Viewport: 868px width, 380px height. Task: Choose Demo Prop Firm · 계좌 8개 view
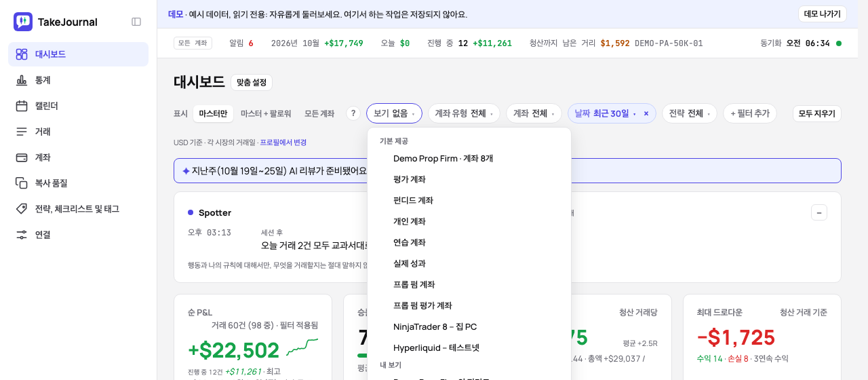coord(469,158)
